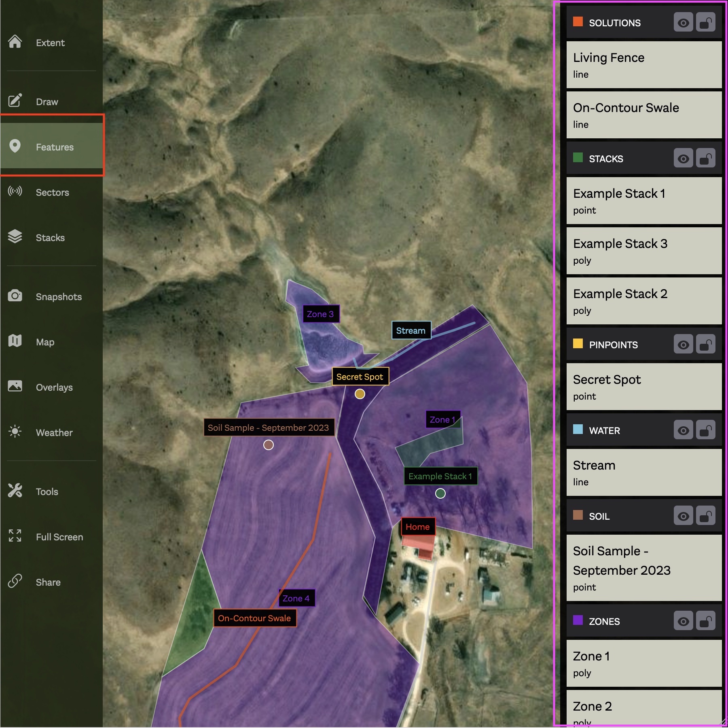The height and width of the screenshot is (728, 728).
Task: Open the Draw tool
Action: tap(15, 101)
